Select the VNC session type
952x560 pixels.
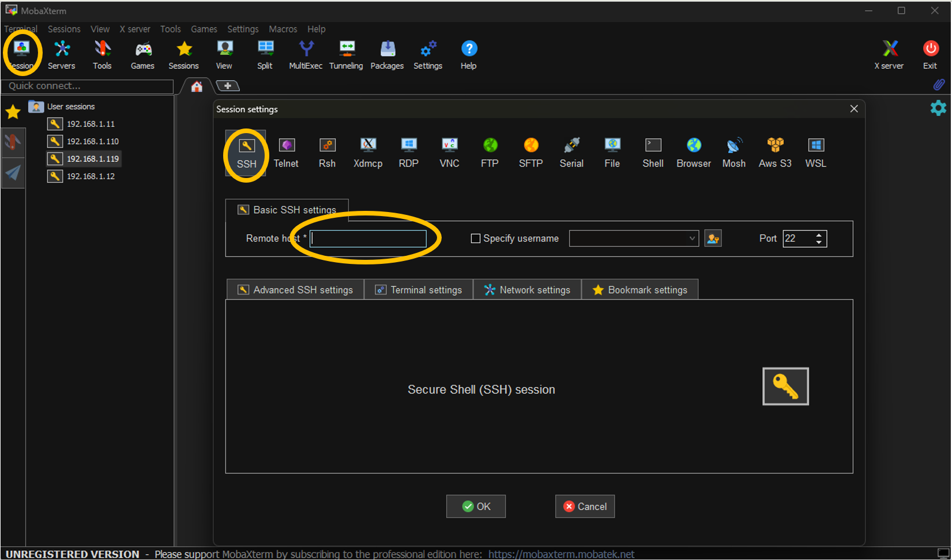[449, 153]
